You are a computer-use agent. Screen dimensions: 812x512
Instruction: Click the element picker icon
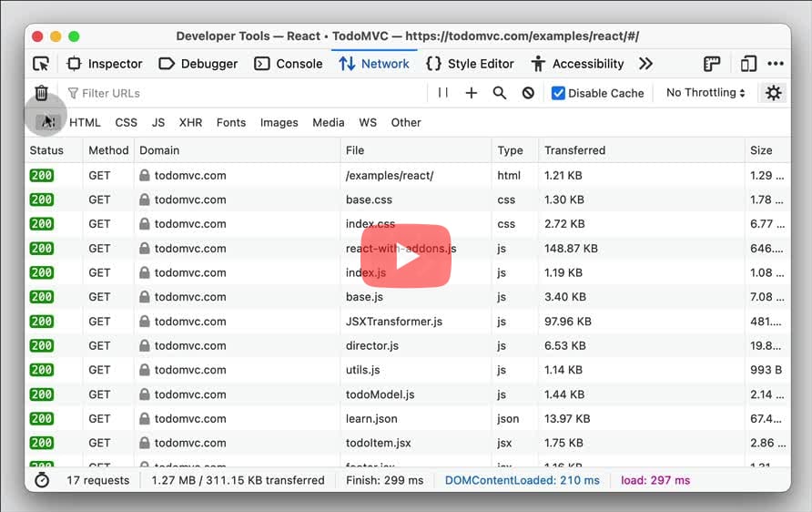point(41,64)
